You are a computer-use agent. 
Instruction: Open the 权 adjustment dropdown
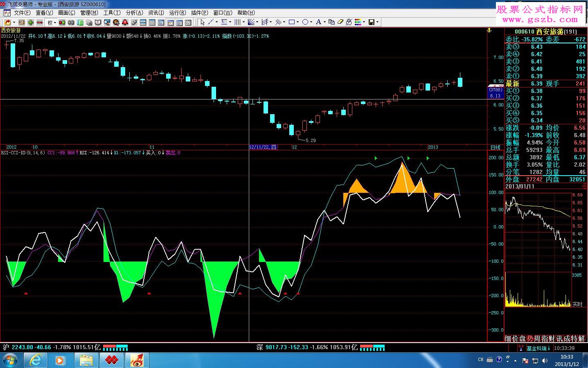click(x=52, y=22)
